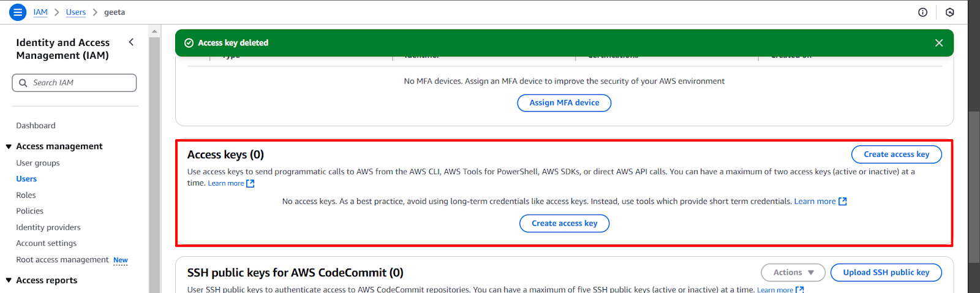Go to Users breadcrumb link
This screenshot has height=293, width=980.
click(76, 12)
